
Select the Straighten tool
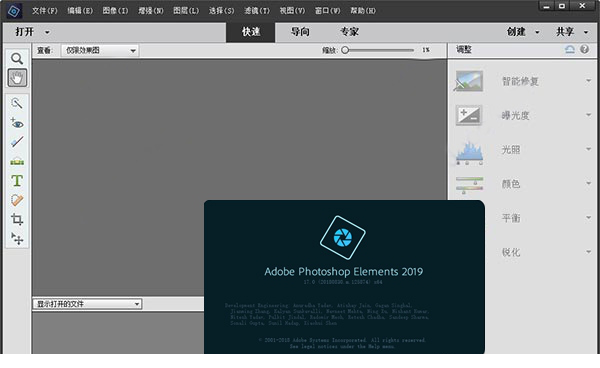click(x=17, y=161)
